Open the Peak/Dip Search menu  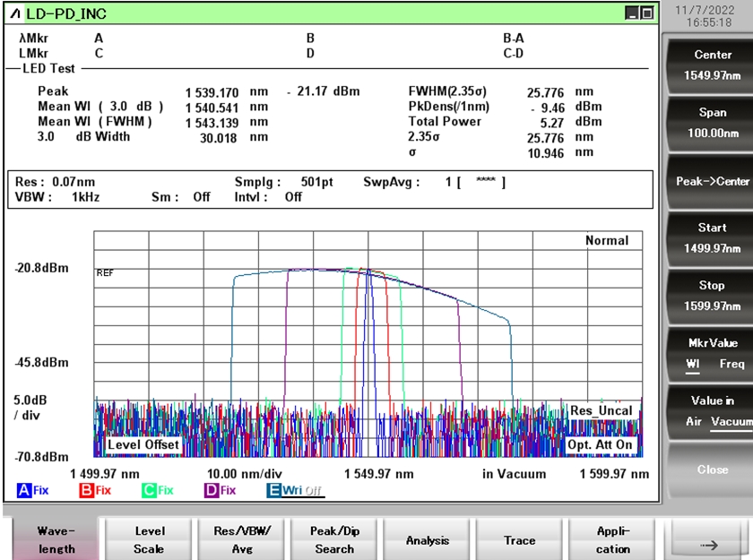click(x=334, y=539)
